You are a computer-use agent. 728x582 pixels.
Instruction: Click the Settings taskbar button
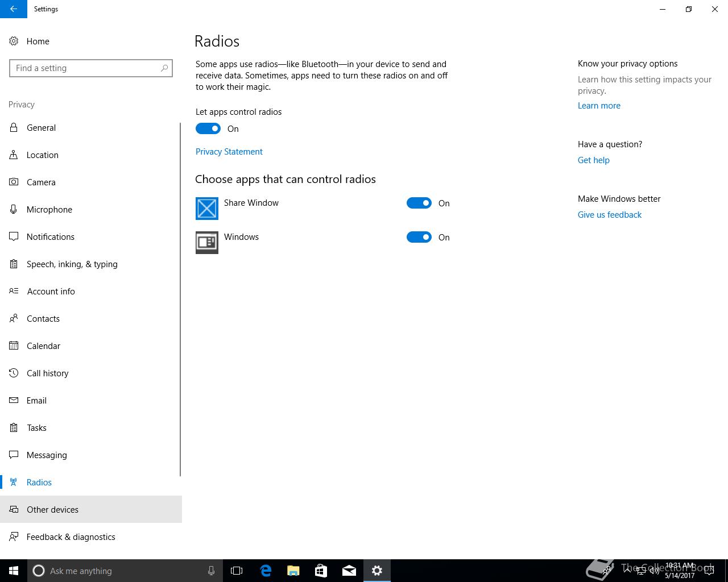[x=377, y=571]
